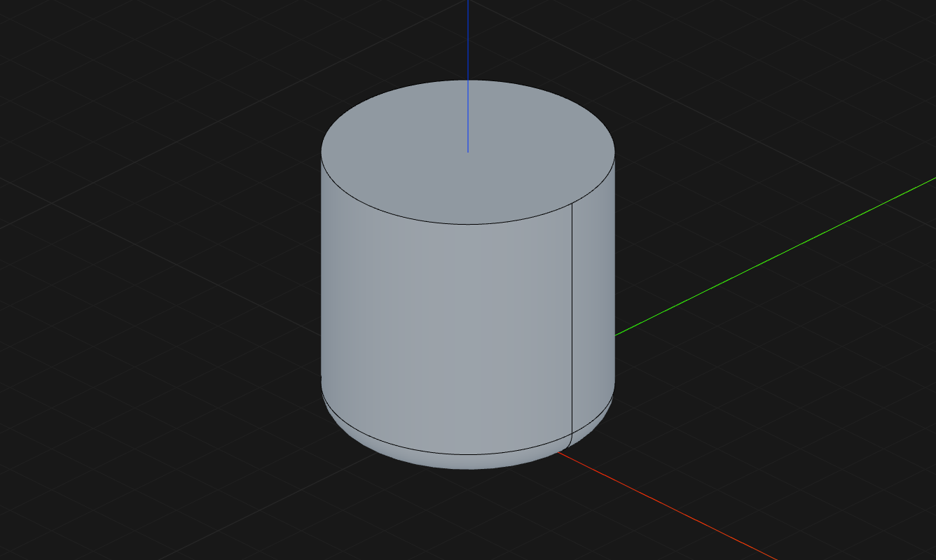Click where the red axis meets the cylinder base

coord(558,452)
